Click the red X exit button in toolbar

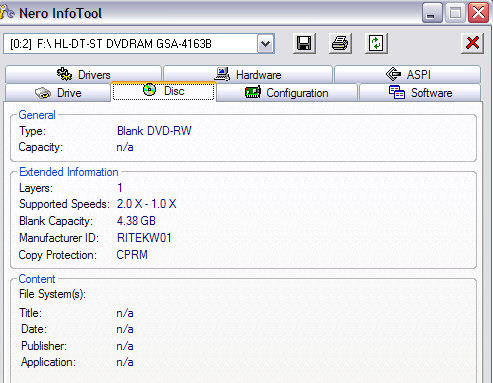click(x=472, y=43)
